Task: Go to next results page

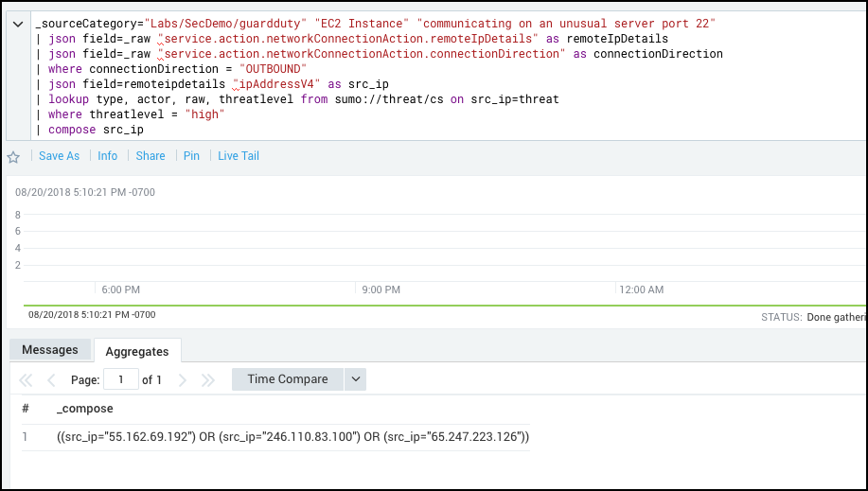Action: pos(183,380)
